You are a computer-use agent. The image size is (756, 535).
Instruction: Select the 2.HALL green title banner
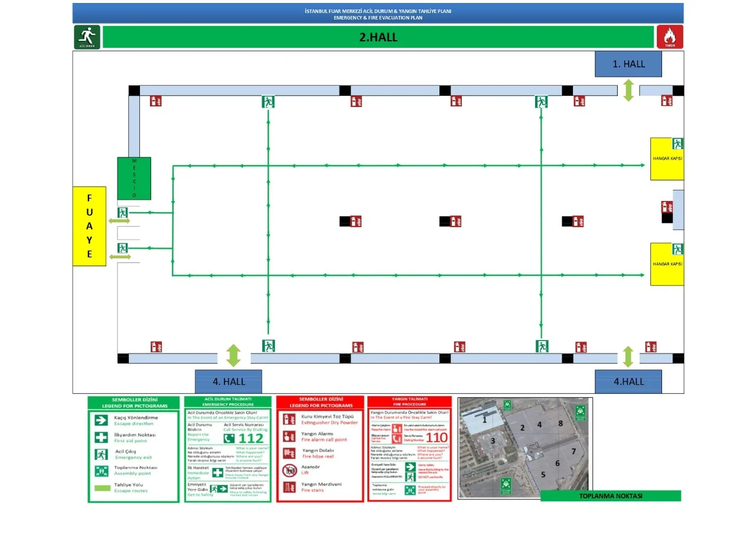[x=378, y=37]
